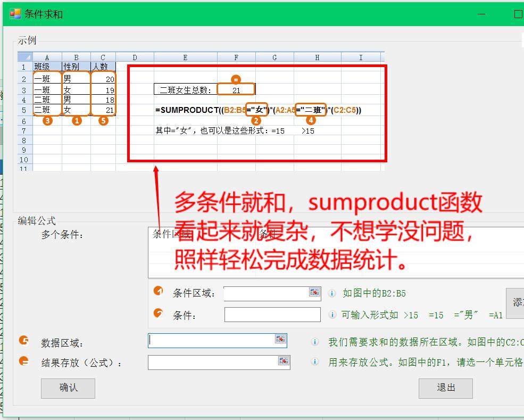The height and width of the screenshot is (420, 524).
Task: Click the SUMPRODUCT example spreadsheet image
Action: click(x=201, y=111)
